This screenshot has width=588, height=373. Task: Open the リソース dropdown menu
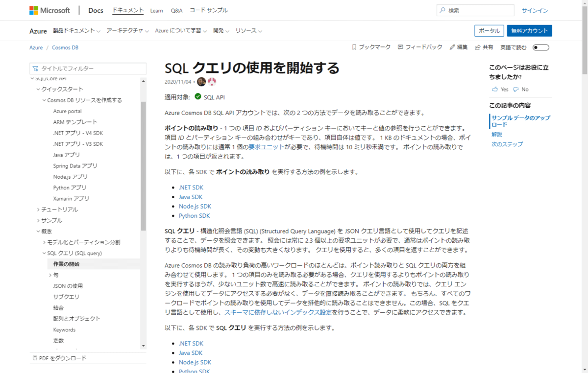click(x=248, y=31)
